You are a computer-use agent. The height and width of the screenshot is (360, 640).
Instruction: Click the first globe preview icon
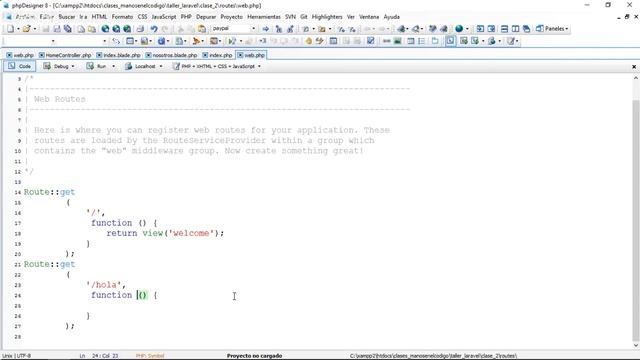point(105,29)
